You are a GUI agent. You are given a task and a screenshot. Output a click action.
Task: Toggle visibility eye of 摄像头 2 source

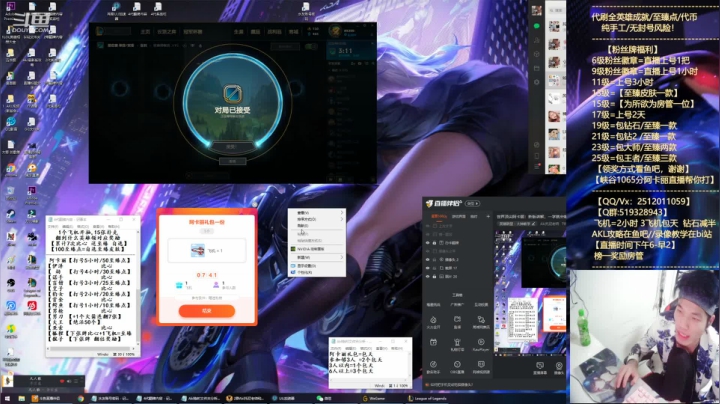point(428,259)
